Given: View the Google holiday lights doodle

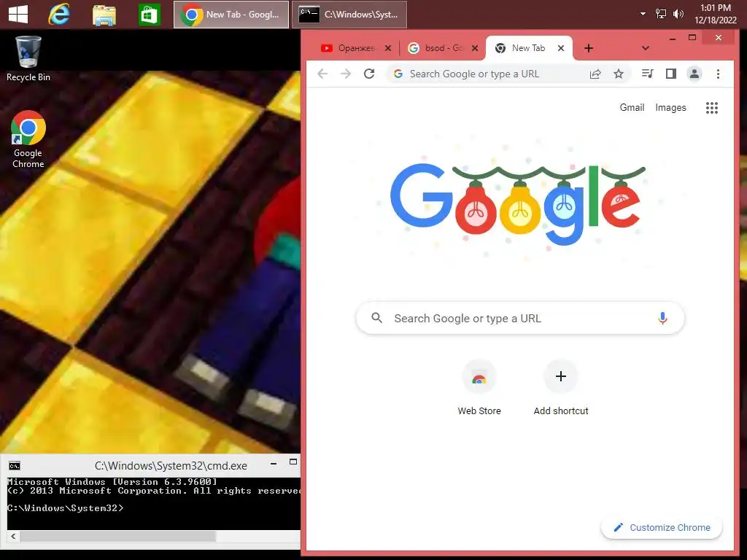Looking at the screenshot, I should [519, 204].
